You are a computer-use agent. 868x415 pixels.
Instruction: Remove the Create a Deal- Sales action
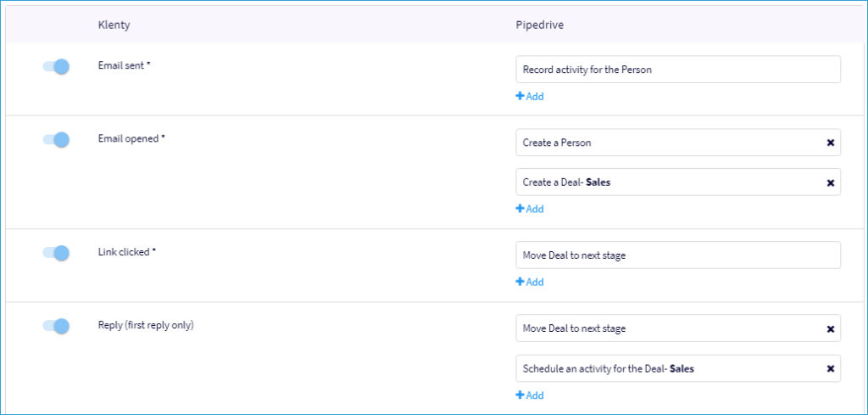(831, 182)
